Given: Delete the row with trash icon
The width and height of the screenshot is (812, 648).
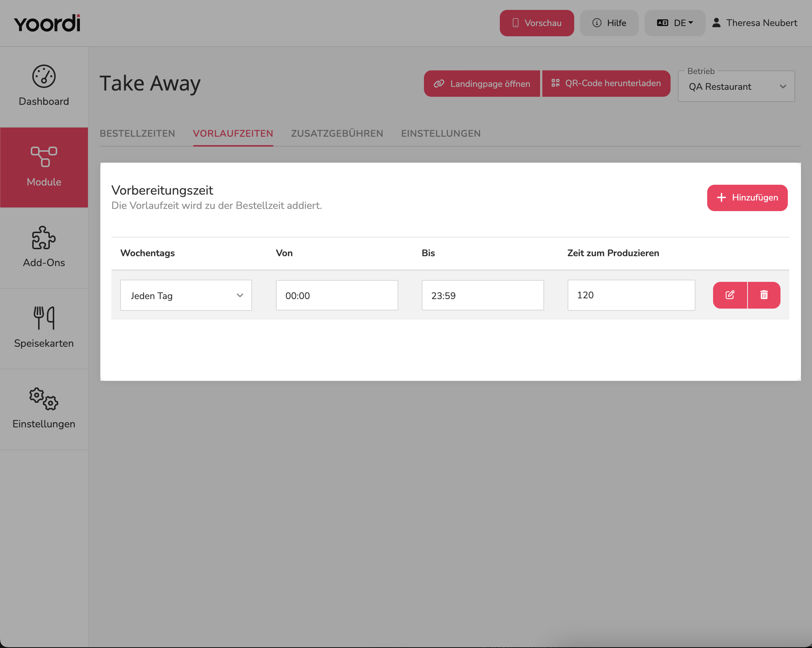Looking at the screenshot, I should point(764,295).
